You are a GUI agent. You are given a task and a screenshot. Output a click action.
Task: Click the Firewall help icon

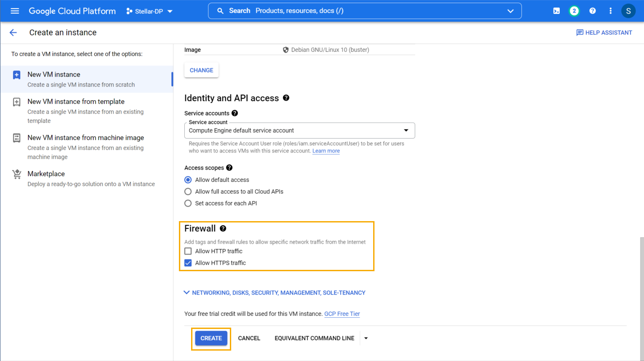tap(223, 229)
